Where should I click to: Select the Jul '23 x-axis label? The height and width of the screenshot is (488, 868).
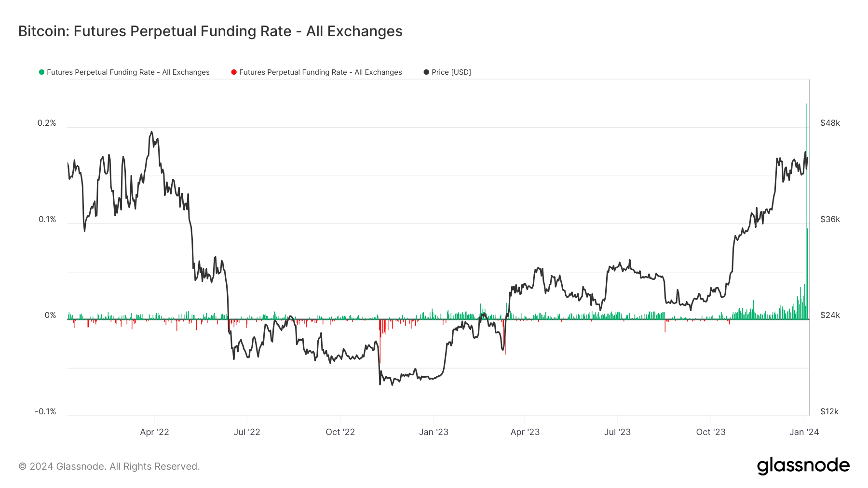pyautogui.click(x=617, y=432)
